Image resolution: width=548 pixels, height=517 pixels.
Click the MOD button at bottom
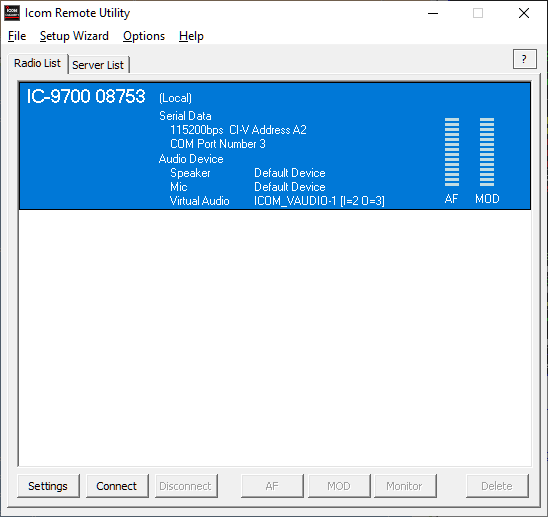click(x=339, y=486)
